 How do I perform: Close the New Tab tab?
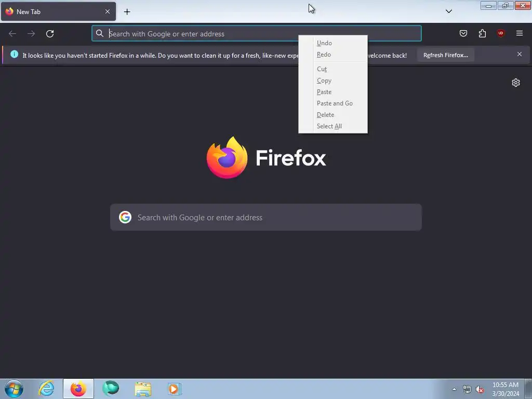(108, 11)
